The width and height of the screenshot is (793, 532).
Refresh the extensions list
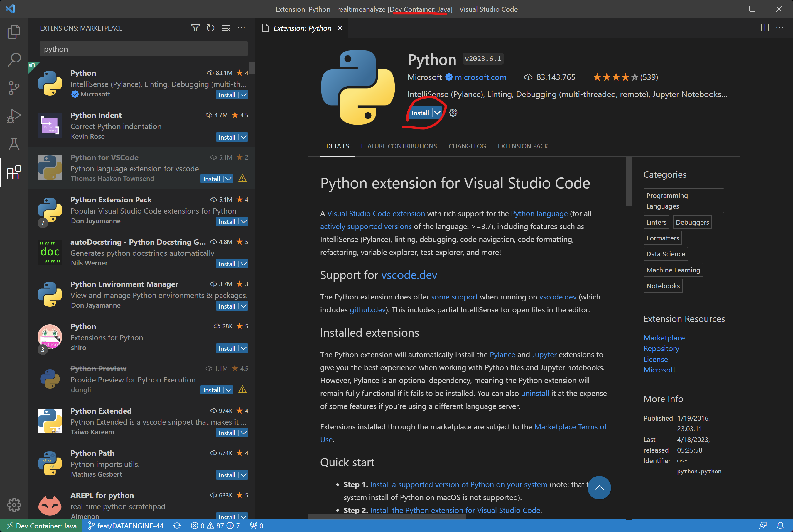coord(210,28)
